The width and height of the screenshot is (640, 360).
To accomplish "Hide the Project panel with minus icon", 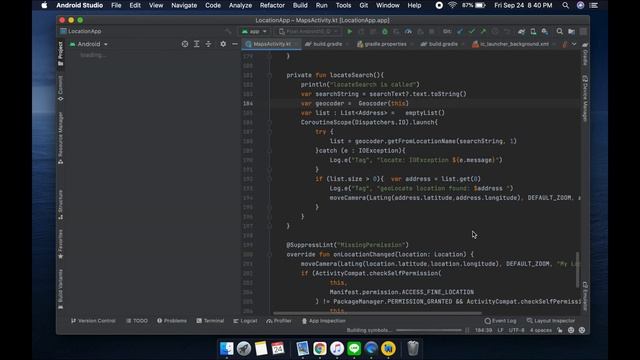I will tap(235, 44).
